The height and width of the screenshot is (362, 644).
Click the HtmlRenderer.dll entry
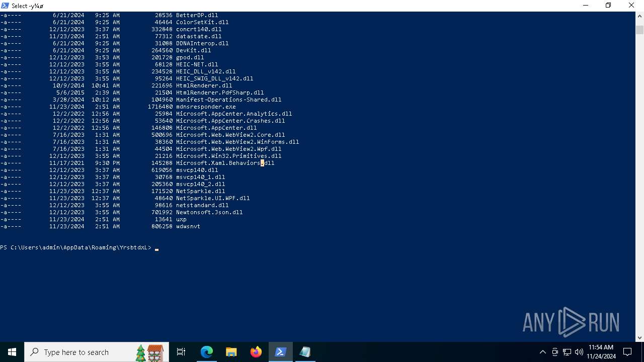coord(204,85)
